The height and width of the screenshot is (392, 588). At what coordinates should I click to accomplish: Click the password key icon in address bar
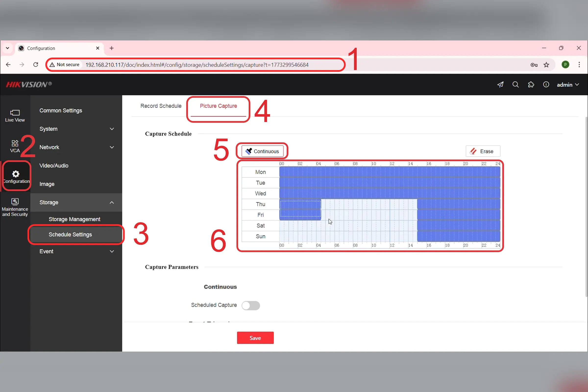pyautogui.click(x=534, y=65)
